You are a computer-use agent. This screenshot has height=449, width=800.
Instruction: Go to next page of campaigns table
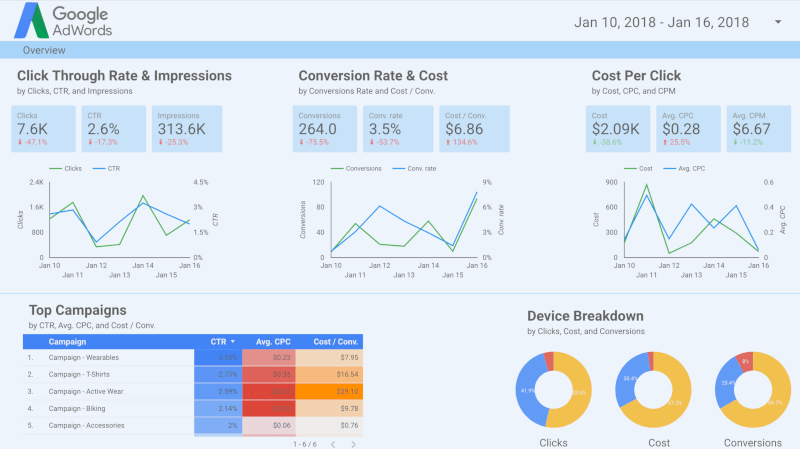[x=354, y=443]
